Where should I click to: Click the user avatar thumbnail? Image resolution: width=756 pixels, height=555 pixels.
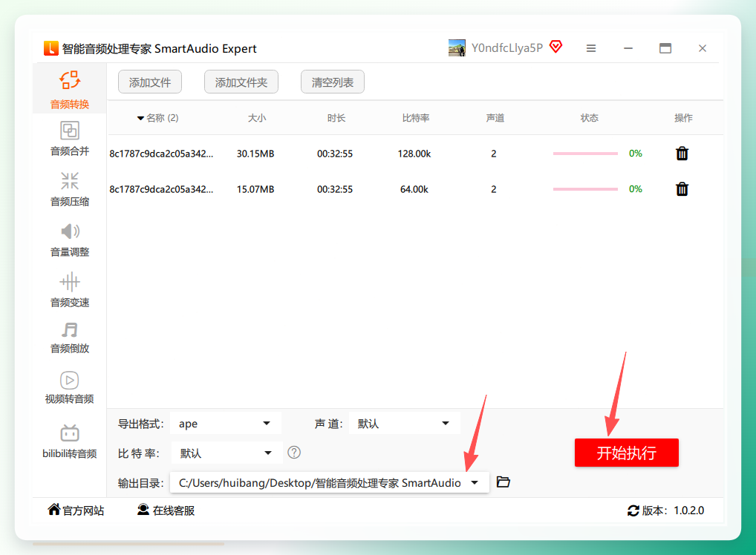coord(457,48)
